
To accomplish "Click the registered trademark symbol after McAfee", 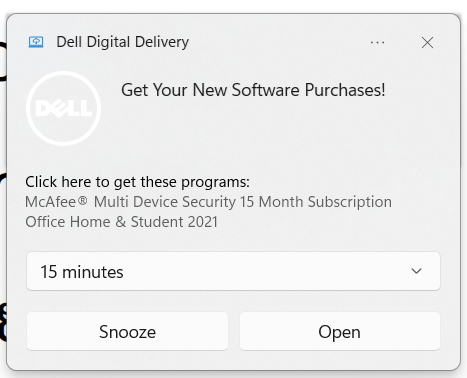I will coord(83,200).
